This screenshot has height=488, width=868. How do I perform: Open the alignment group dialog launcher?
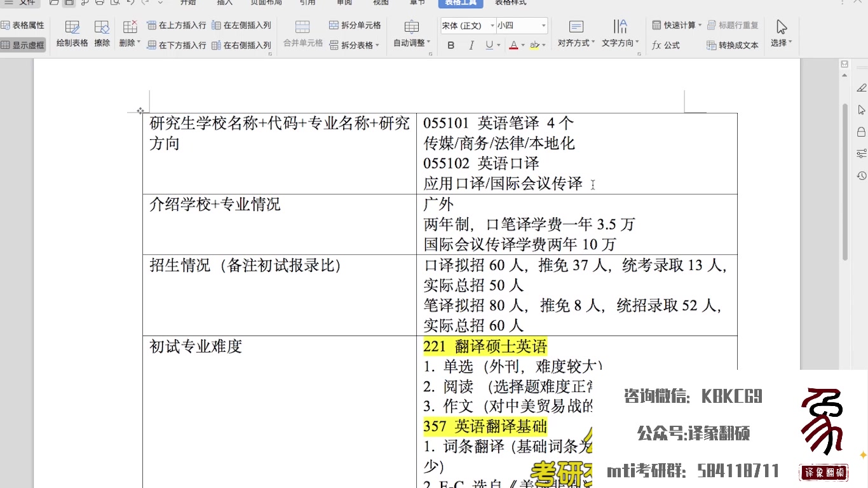point(639,55)
